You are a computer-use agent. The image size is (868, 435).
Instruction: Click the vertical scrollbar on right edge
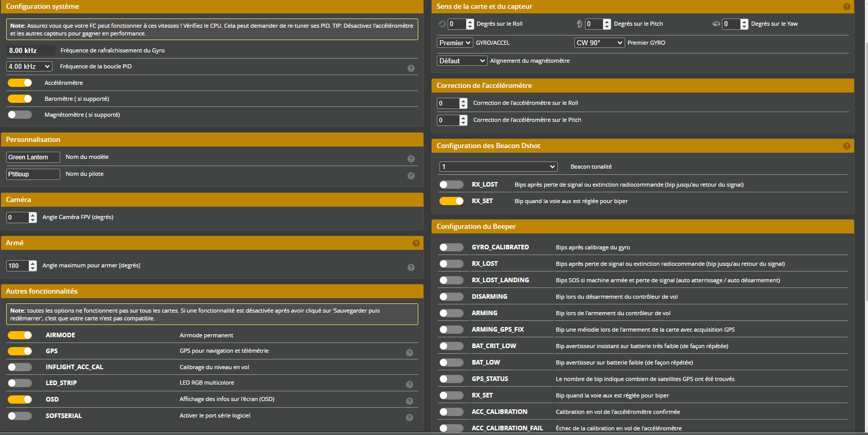tap(865, 154)
